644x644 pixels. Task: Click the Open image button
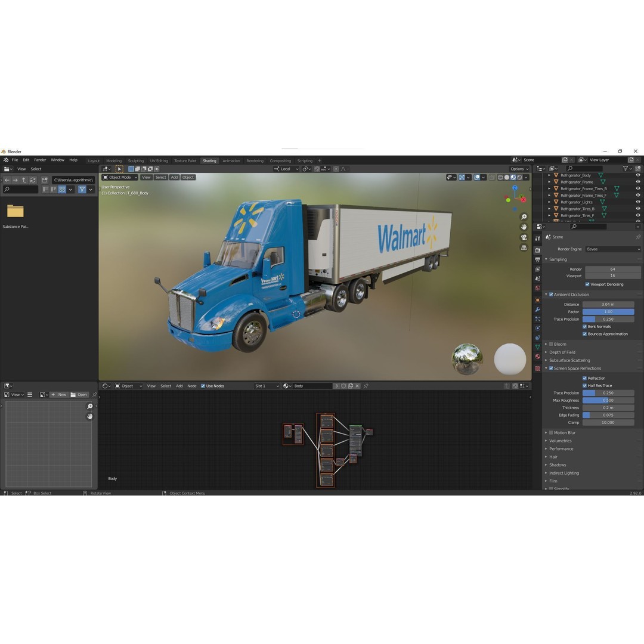pos(79,395)
